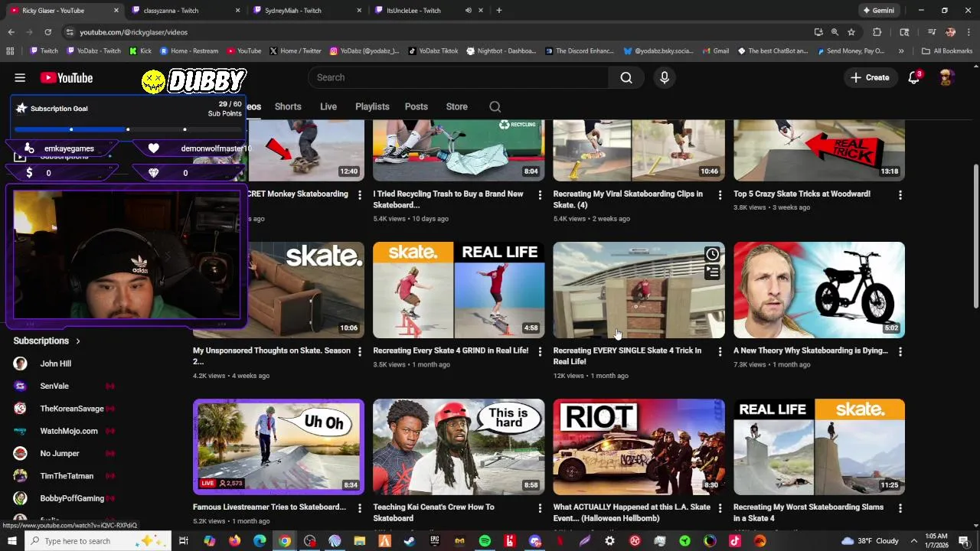This screenshot has height=551, width=980.
Task: Open Chrome zoom magnifier in address bar
Action: pyautogui.click(x=835, y=32)
